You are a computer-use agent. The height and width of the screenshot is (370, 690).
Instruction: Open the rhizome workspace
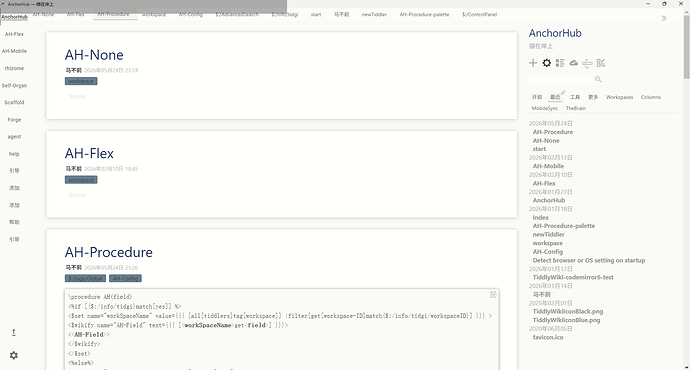tap(14, 68)
